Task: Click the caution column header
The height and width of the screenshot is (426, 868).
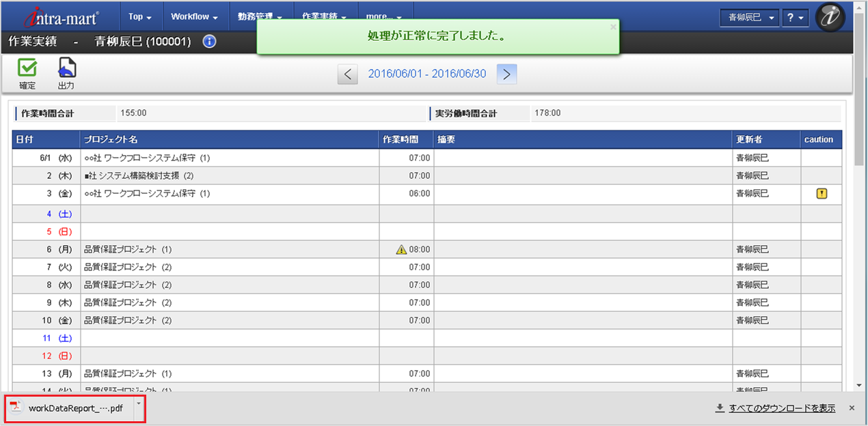Action: click(822, 139)
